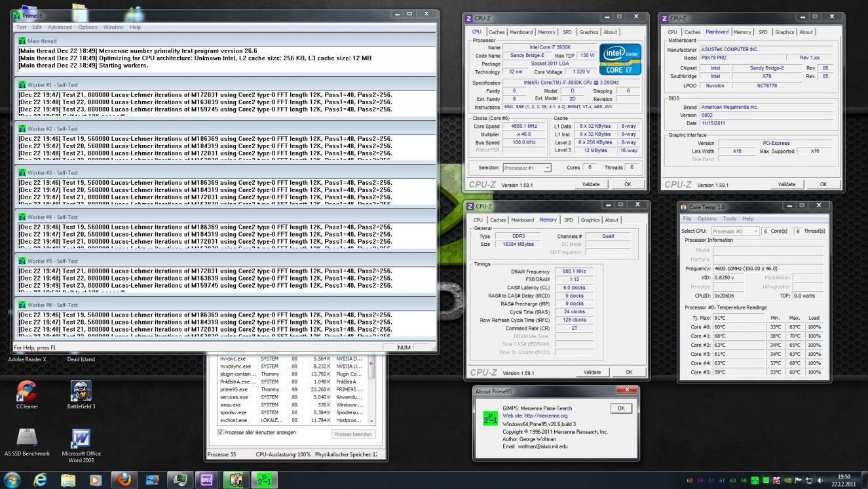The image size is (868, 489).
Task: Switch to the CPU-Z taskbar button
Action: (x=208, y=480)
